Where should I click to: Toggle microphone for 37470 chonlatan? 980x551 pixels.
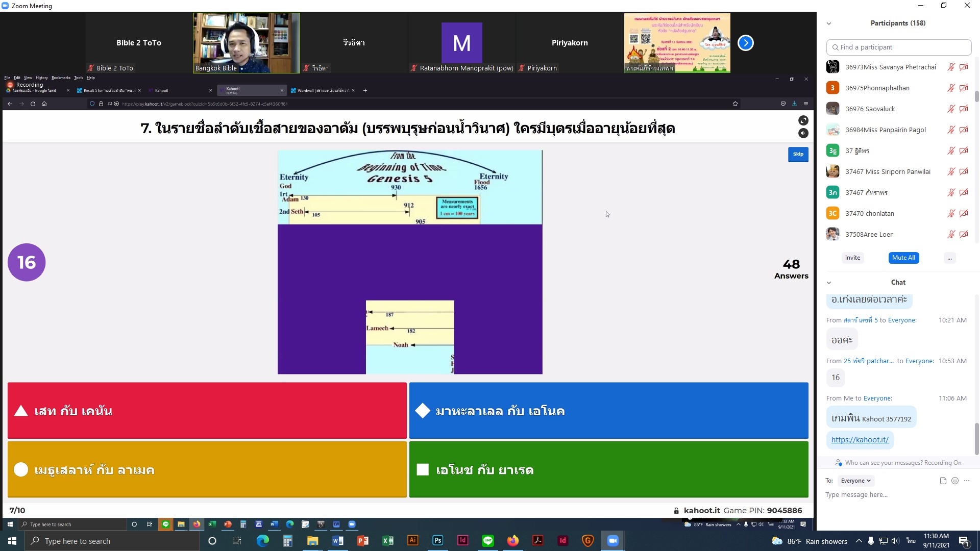point(951,213)
